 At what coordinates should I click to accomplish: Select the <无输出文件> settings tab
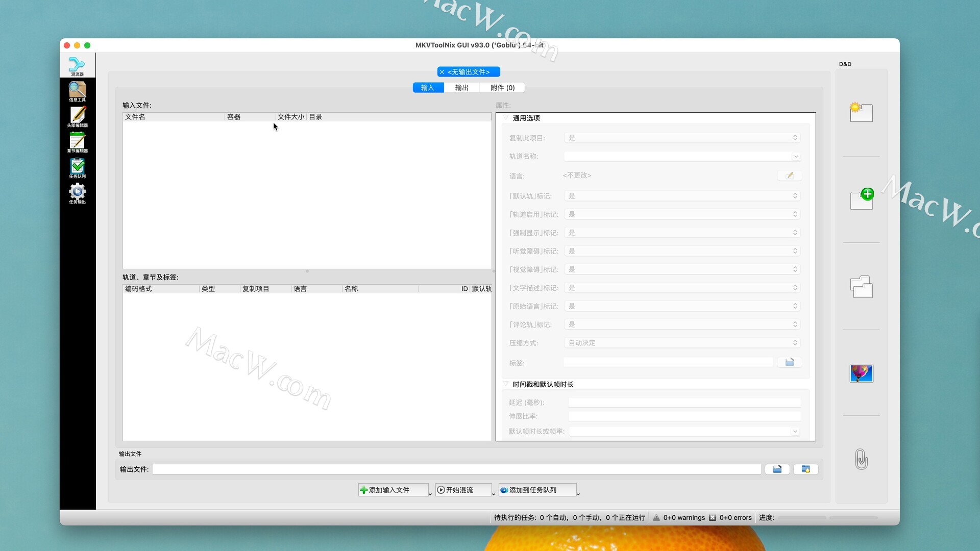click(x=469, y=72)
